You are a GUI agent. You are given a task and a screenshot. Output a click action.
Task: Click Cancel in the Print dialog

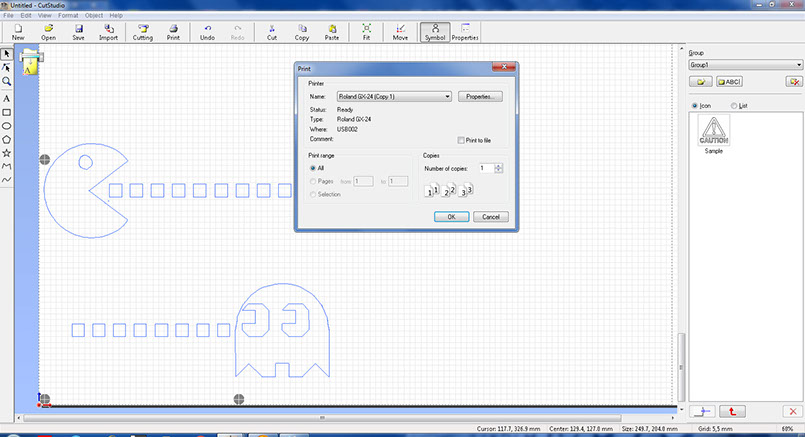click(x=491, y=217)
